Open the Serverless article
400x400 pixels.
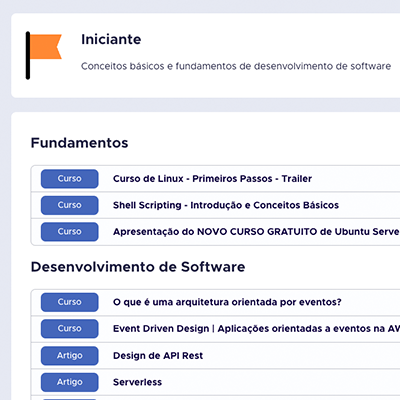point(137,382)
